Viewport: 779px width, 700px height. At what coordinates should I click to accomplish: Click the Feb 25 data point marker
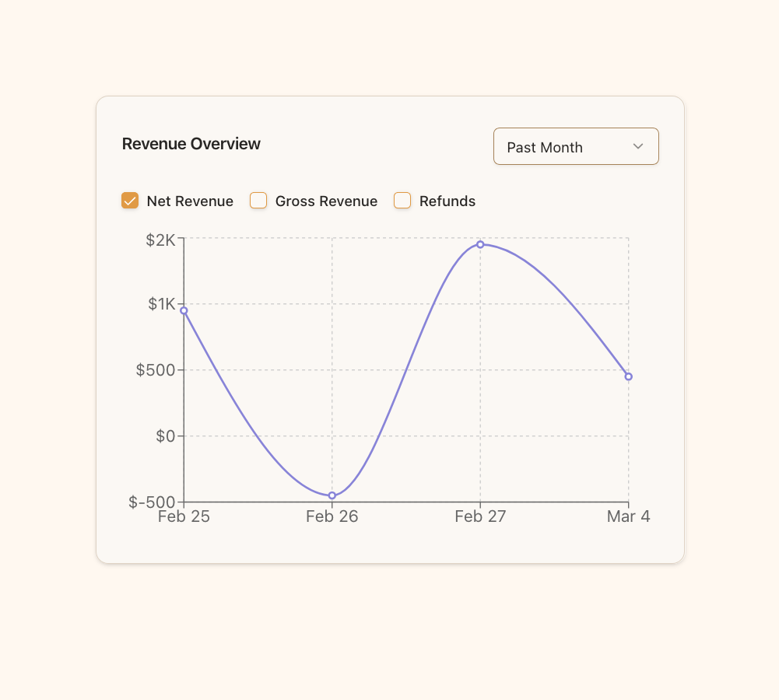click(184, 310)
